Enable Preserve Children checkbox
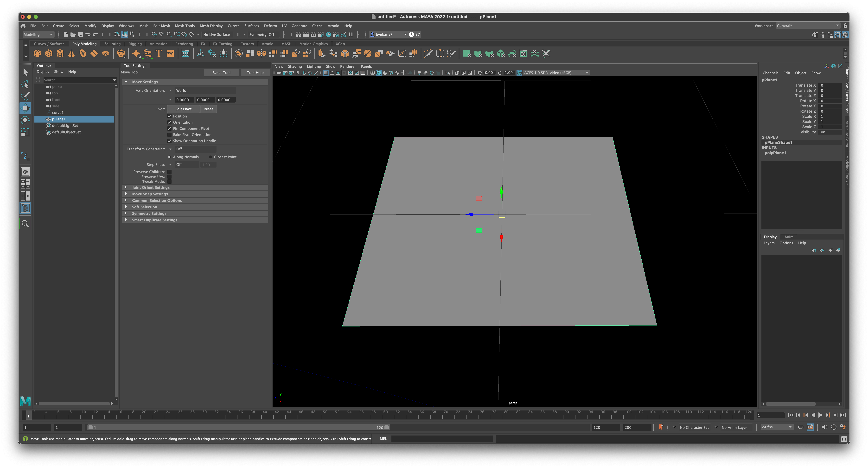Screen dimensions: 868x468 (169, 172)
